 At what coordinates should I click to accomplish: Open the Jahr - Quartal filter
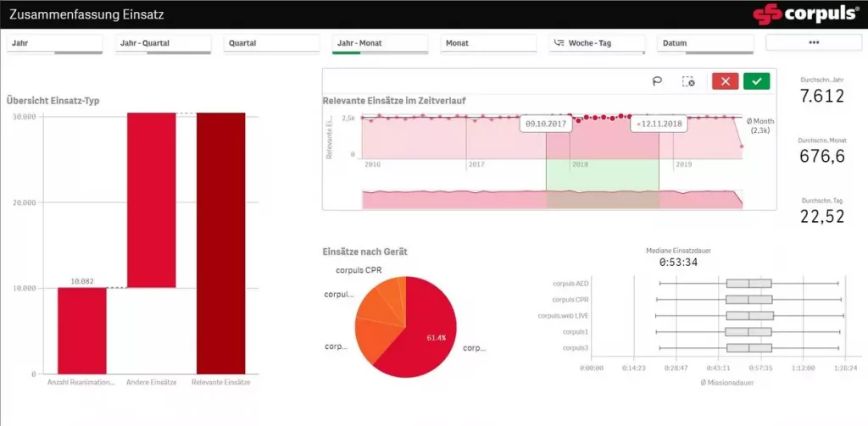pos(164,44)
